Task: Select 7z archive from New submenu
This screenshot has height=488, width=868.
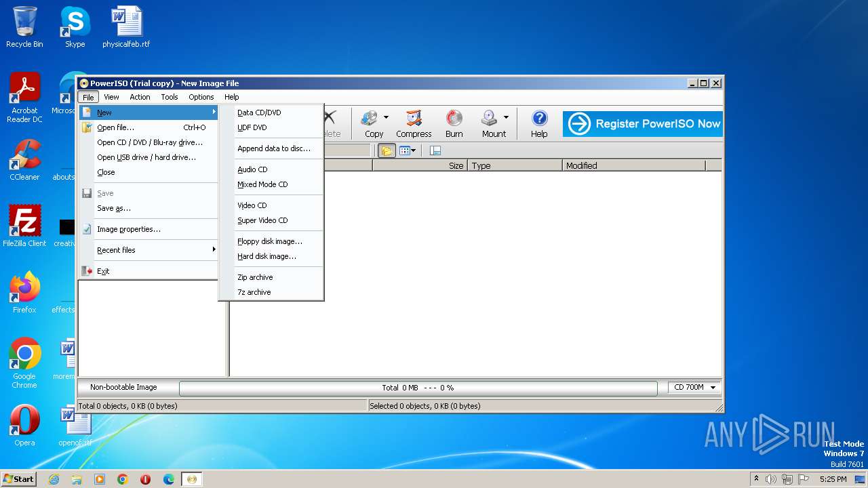Action: (x=271, y=292)
